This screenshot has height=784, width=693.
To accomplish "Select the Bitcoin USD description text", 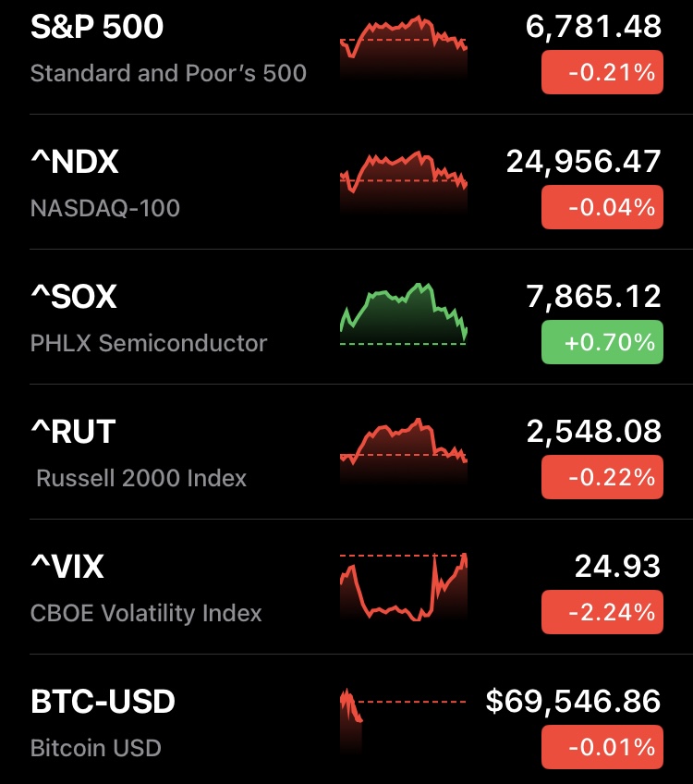I will (x=96, y=748).
